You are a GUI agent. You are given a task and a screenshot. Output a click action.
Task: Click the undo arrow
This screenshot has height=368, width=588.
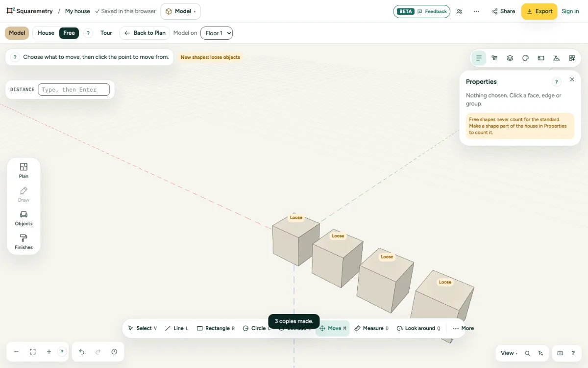click(82, 352)
